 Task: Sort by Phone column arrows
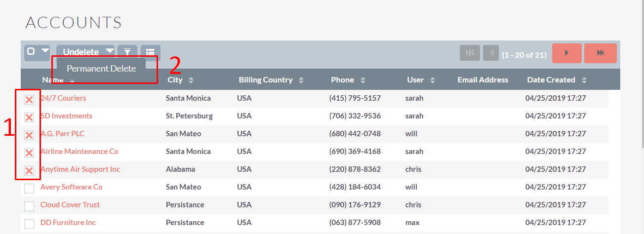coord(363,80)
